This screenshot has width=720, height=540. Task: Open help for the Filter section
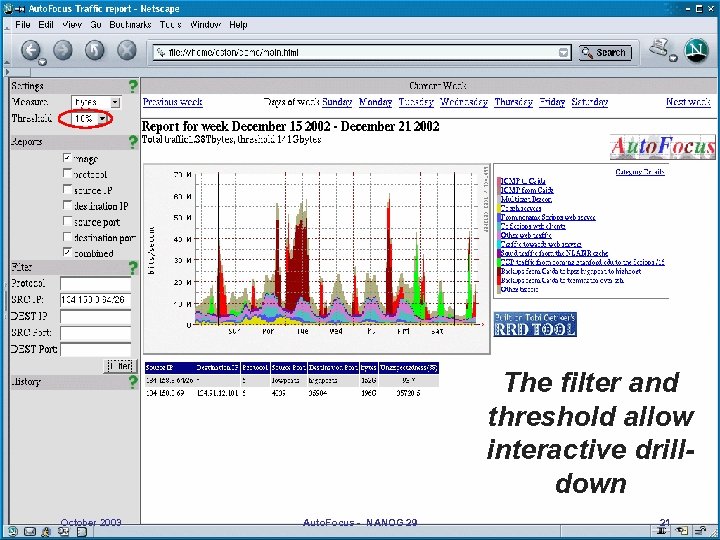coord(133,267)
